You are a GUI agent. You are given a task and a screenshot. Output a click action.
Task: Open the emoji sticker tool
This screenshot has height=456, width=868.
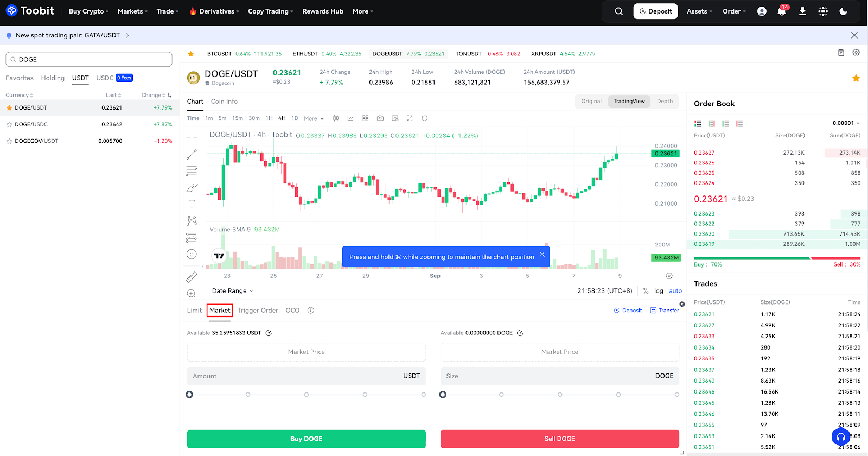click(x=192, y=254)
